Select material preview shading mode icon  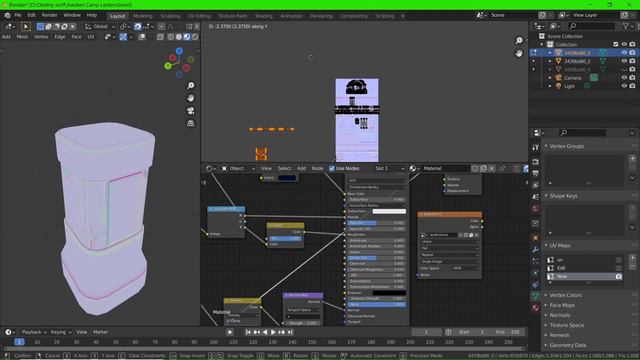pos(187,37)
